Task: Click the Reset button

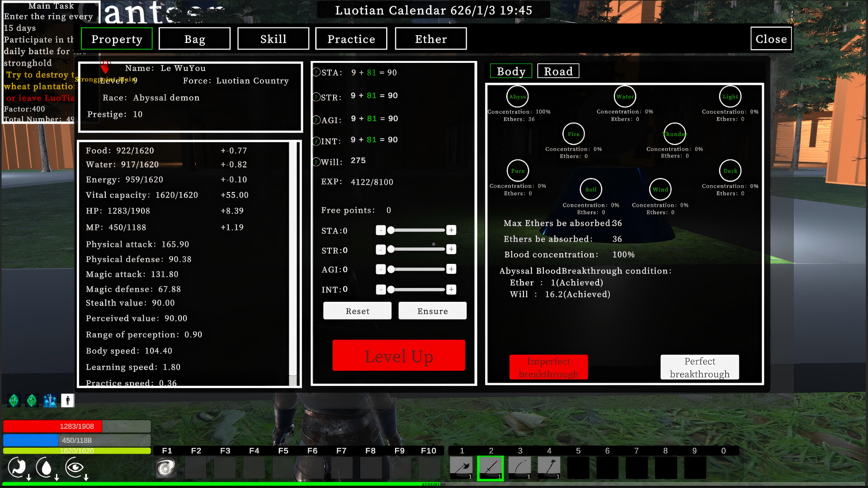Action: coord(357,311)
